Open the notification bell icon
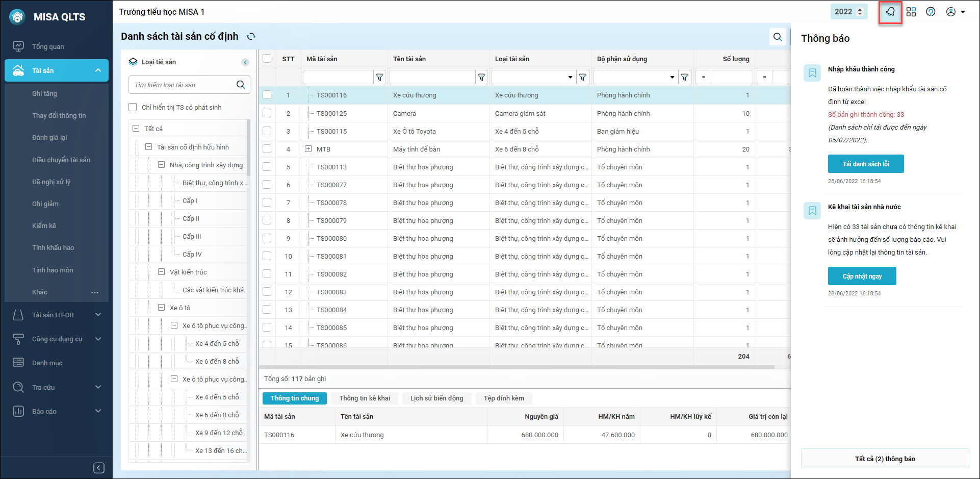This screenshot has height=479, width=980. click(890, 12)
